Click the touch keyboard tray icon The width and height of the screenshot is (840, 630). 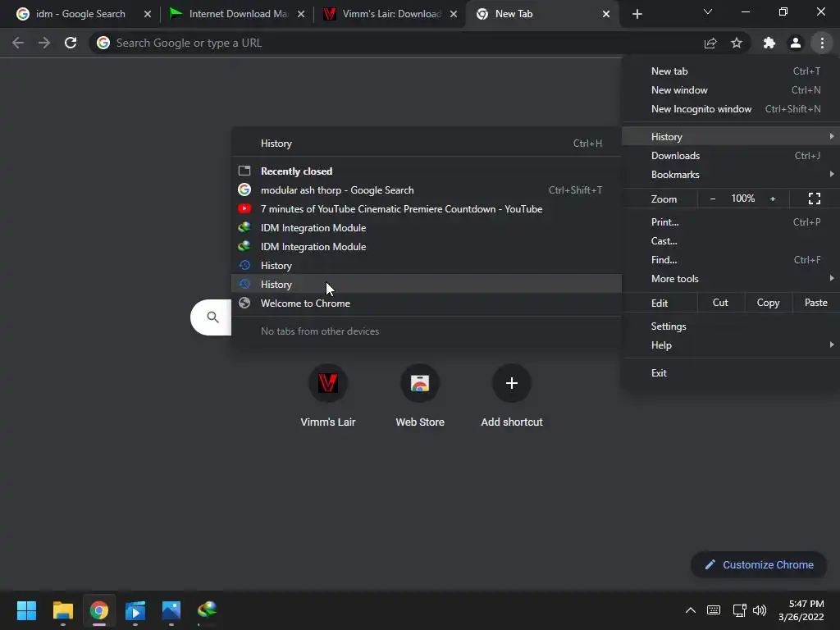pyautogui.click(x=714, y=610)
